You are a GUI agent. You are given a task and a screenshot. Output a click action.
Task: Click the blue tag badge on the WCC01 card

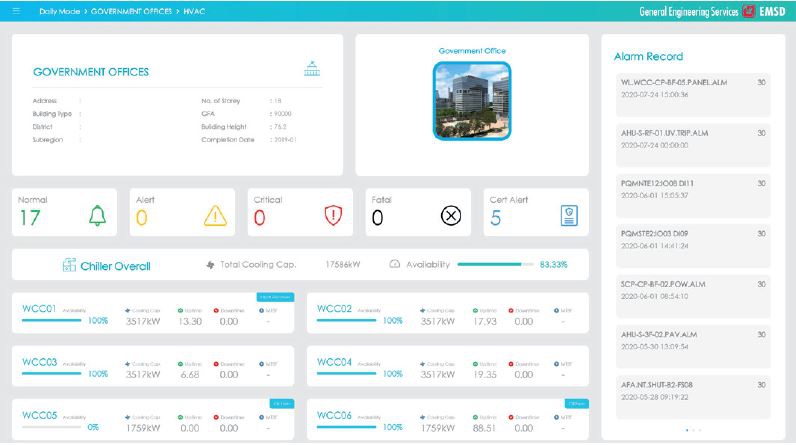click(275, 297)
